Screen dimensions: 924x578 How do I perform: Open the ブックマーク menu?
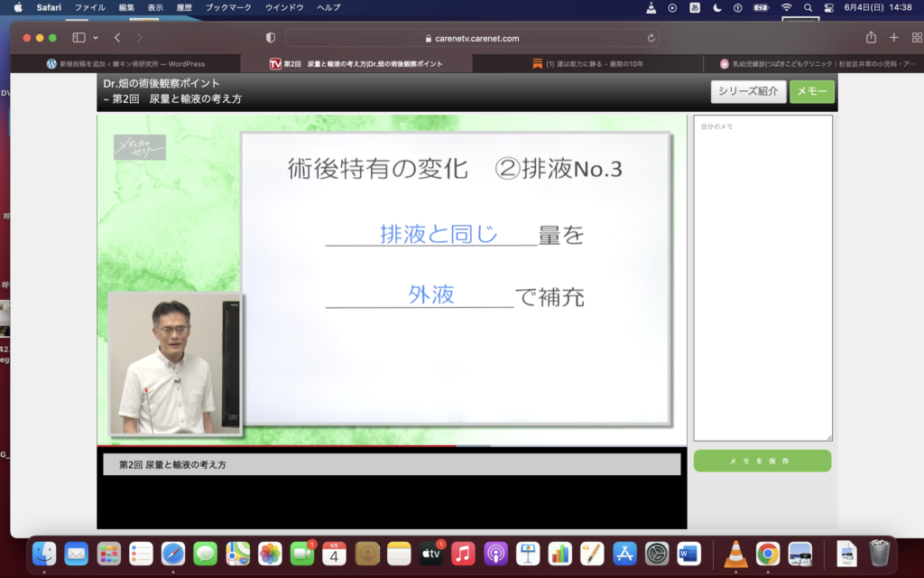229,7
